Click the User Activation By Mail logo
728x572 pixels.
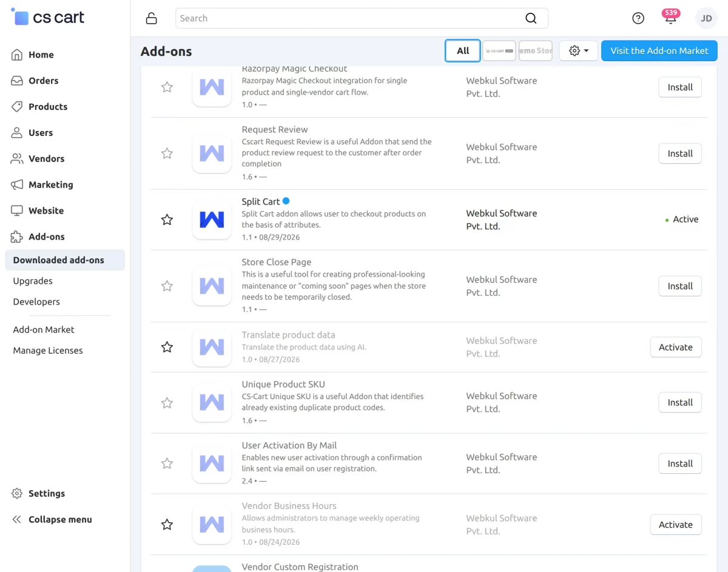pyautogui.click(x=212, y=463)
